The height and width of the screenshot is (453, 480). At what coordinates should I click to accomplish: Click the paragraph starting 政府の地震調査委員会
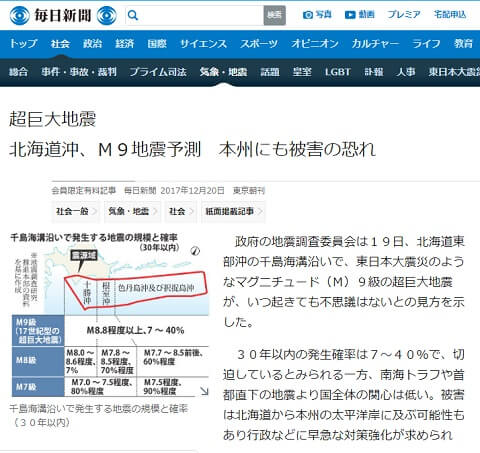(344, 282)
